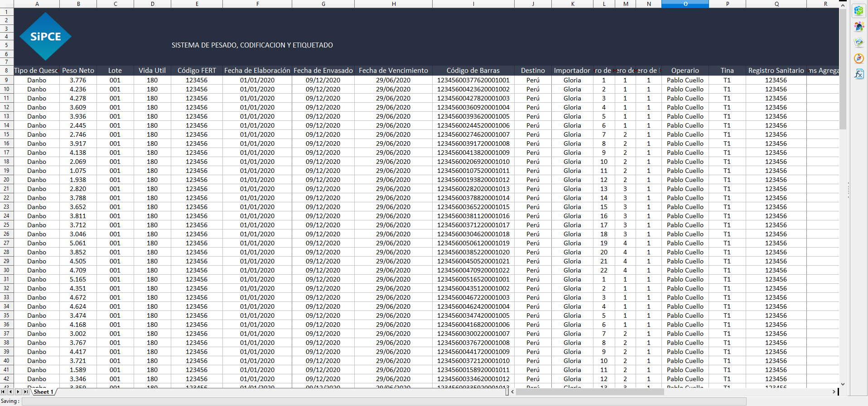The image size is (868, 406).
Task: Select row 31 header
Action: coord(7,279)
